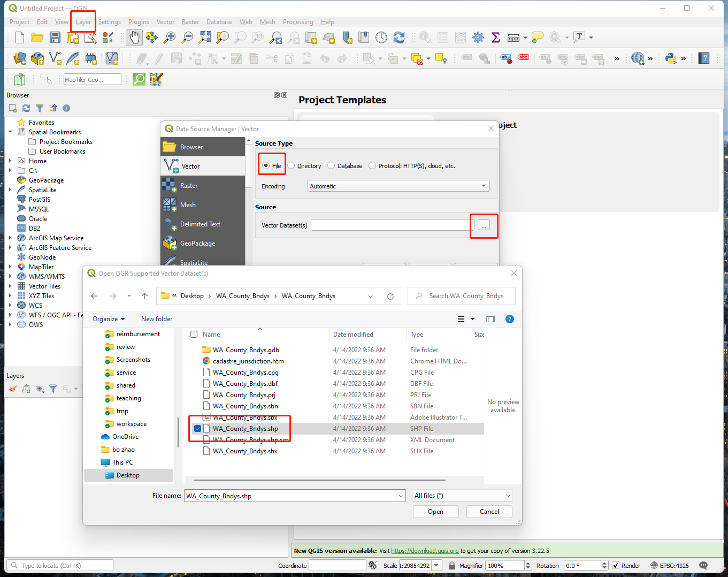Image resolution: width=728 pixels, height=577 pixels.
Task: Select Delimited Text source type in sidebar
Action: click(200, 224)
